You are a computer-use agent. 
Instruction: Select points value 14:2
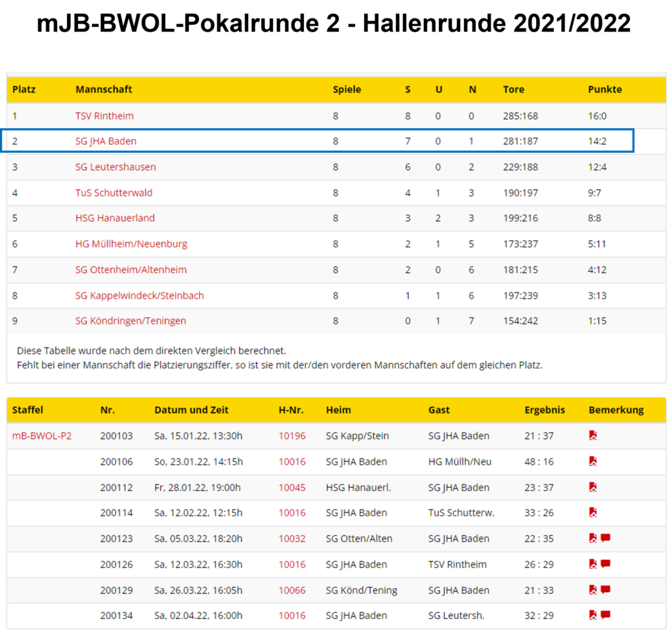click(597, 141)
